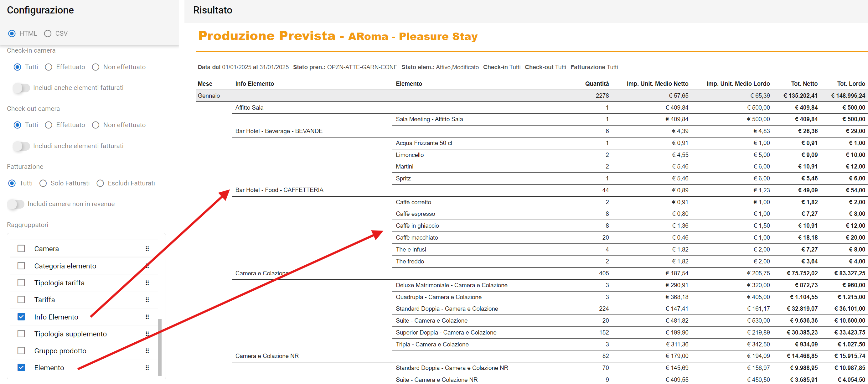Check the Tipologia supplemento checkbox
The width and height of the screenshot is (868, 384).
(21, 334)
